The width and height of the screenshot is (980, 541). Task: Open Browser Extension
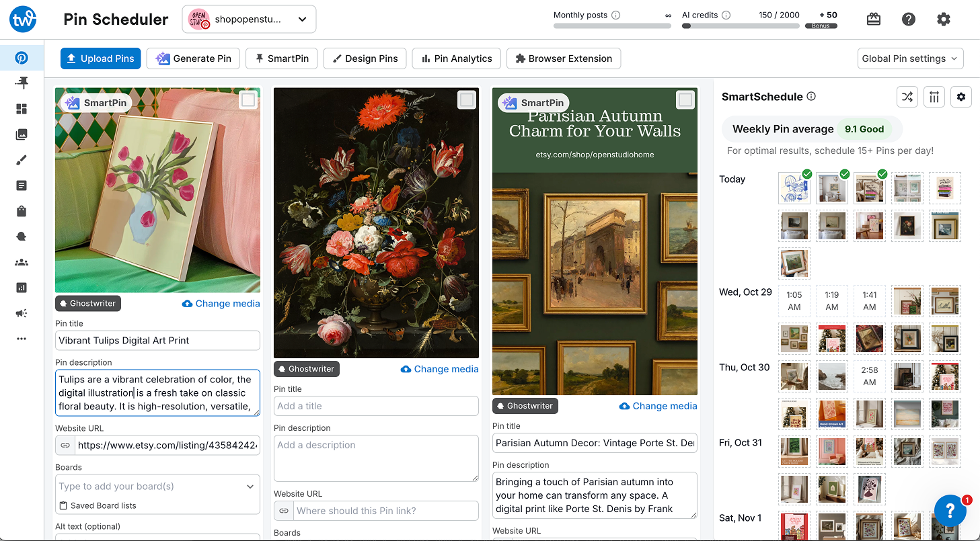tap(564, 58)
